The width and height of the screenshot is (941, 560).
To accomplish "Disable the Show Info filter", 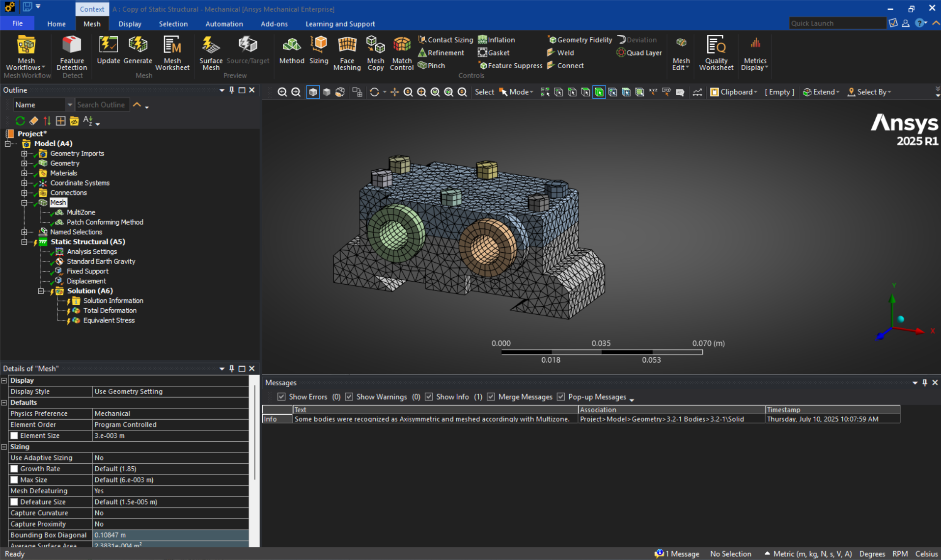I will pos(429,397).
